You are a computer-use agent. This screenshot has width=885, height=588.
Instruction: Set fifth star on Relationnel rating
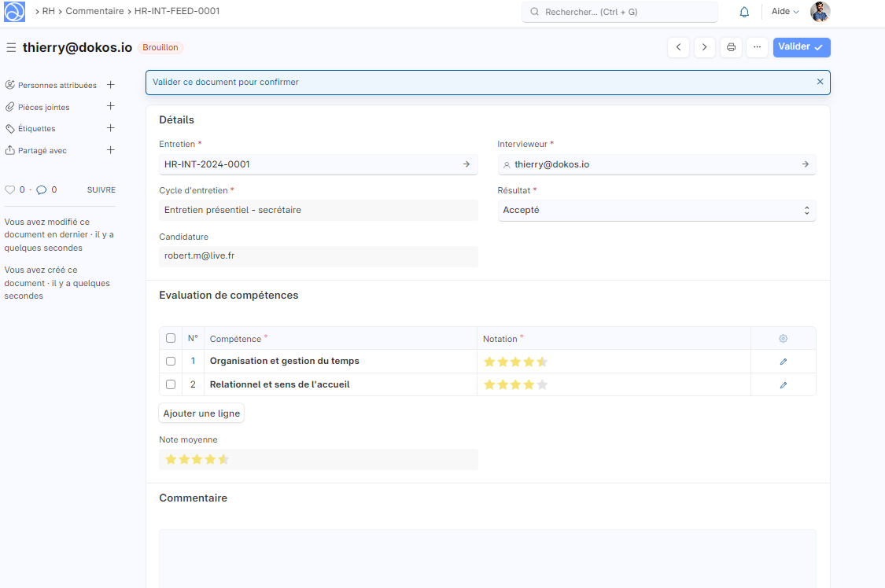coord(542,385)
